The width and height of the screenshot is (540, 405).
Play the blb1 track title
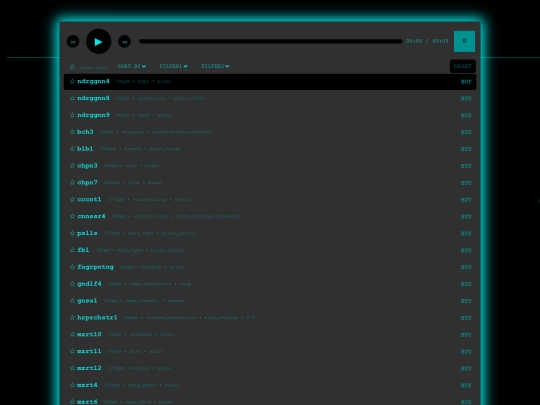(x=85, y=149)
